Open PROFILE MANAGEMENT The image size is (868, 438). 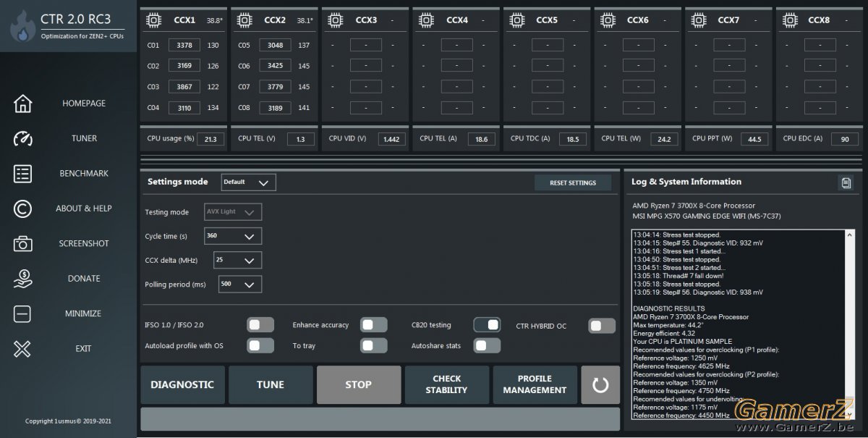[535, 384]
